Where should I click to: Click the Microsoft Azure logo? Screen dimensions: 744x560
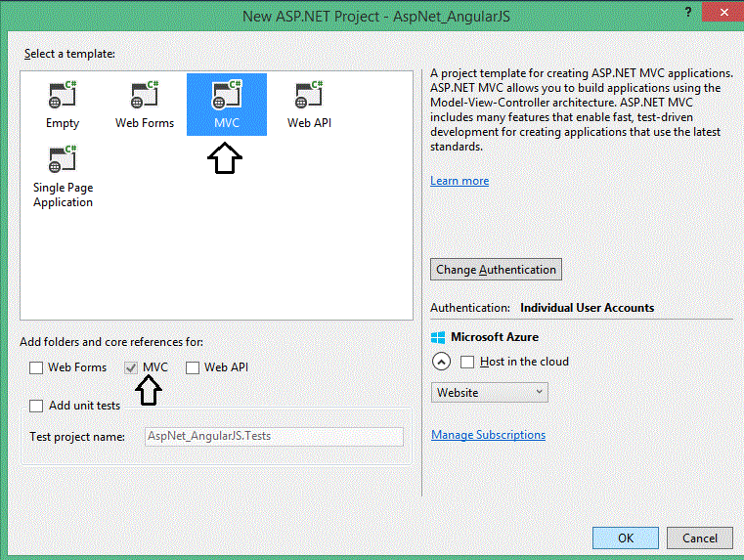pos(437,337)
